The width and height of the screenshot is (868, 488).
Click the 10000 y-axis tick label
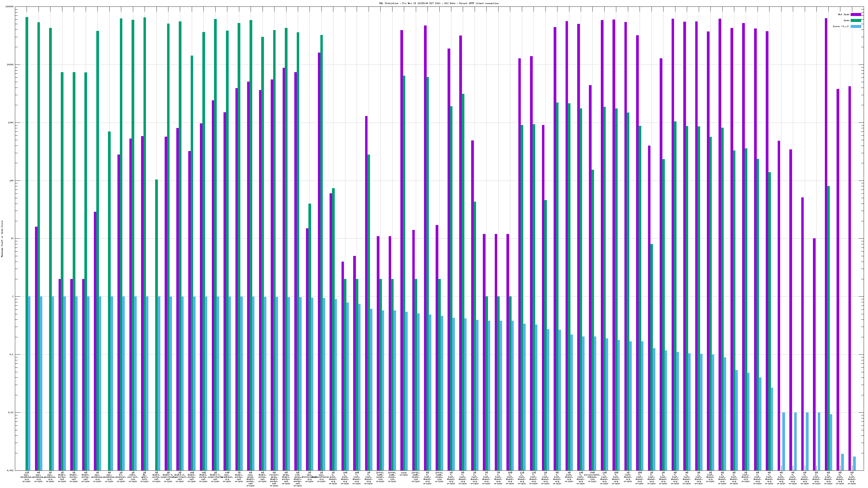point(10,65)
